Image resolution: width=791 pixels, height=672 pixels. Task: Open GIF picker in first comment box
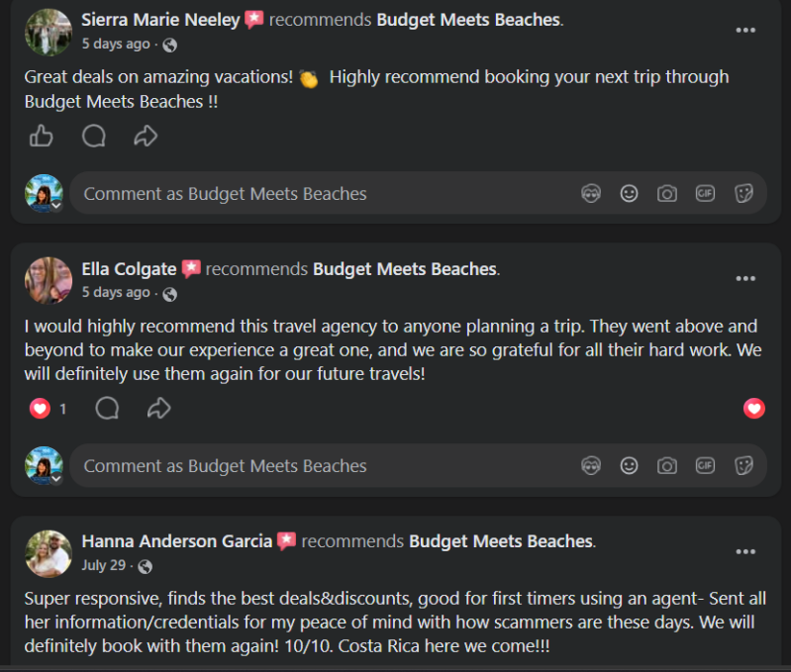click(705, 193)
